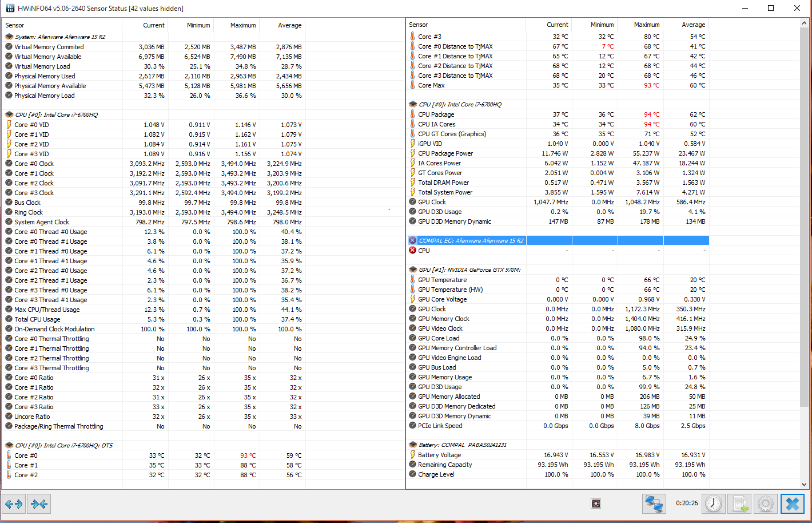Close the sensor window with blue X
Viewport: 812px width, 523px height.
coord(793,504)
